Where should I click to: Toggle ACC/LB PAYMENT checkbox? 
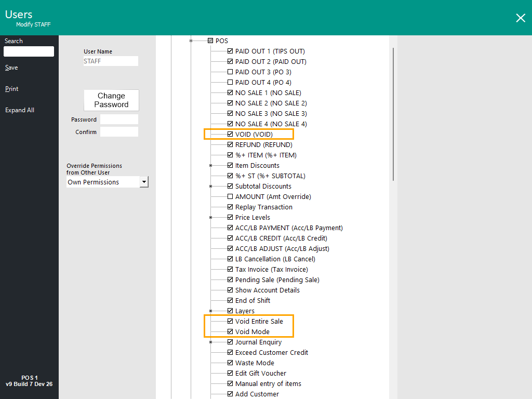[x=230, y=228]
